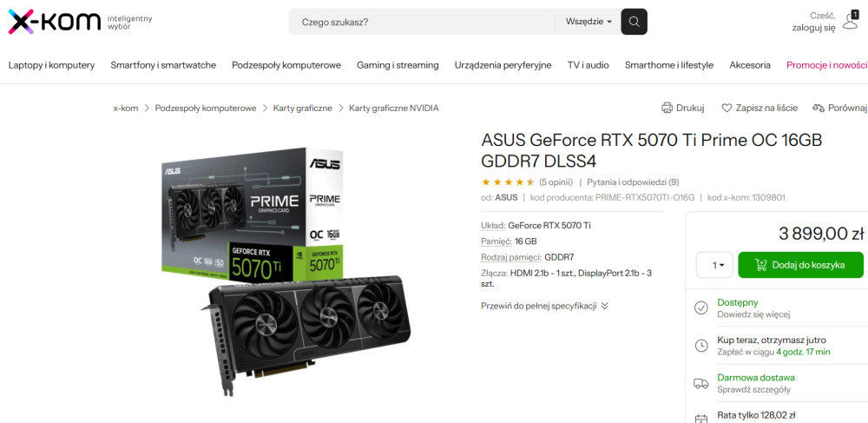Click the product star rating
Image resolution: width=868 pixels, height=423 pixels.
508,182
